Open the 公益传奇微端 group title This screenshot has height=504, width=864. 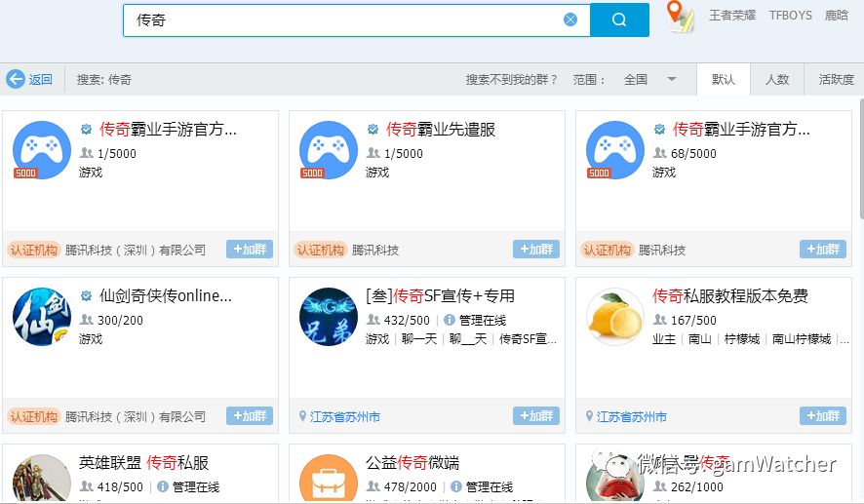click(x=412, y=463)
